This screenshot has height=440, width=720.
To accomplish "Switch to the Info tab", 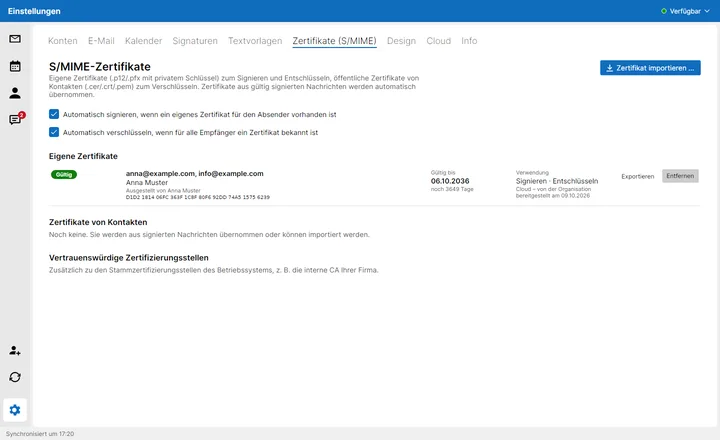I will [x=469, y=41].
